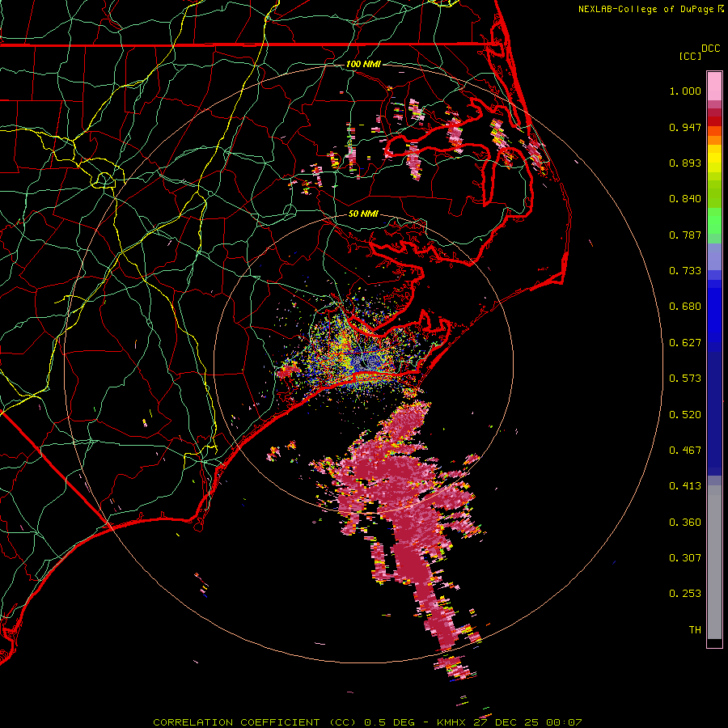The image size is (728, 728).
Task: Click the 0.360 scale value
Action: coord(685,523)
